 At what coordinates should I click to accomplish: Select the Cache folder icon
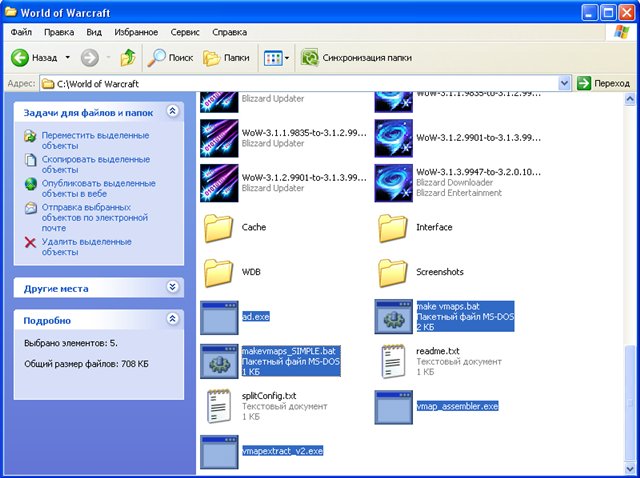219,228
